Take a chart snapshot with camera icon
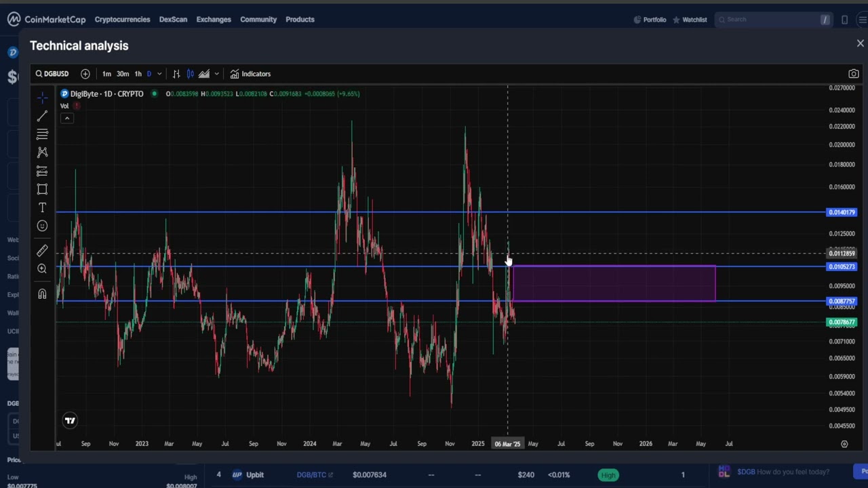Viewport: 868px width, 488px height. 854,74
